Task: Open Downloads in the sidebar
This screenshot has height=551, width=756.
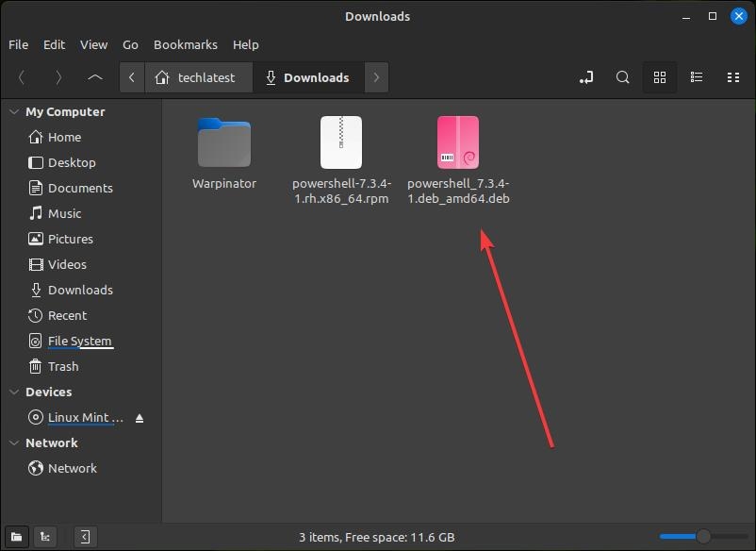Action: [81, 290]
